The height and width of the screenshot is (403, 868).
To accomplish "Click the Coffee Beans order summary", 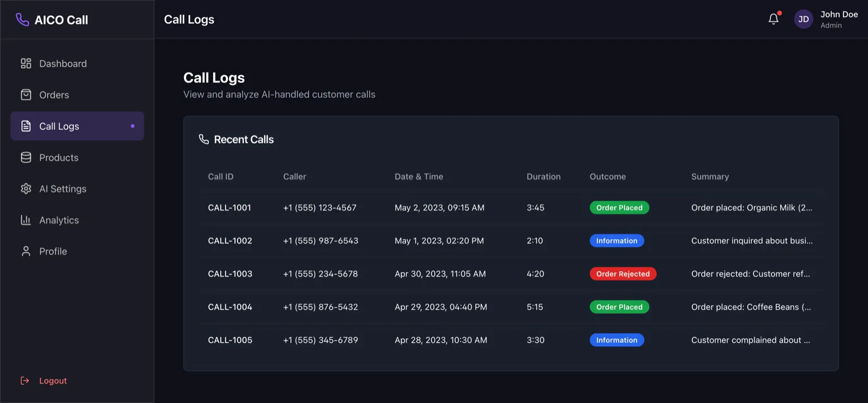I will point(751,307).
